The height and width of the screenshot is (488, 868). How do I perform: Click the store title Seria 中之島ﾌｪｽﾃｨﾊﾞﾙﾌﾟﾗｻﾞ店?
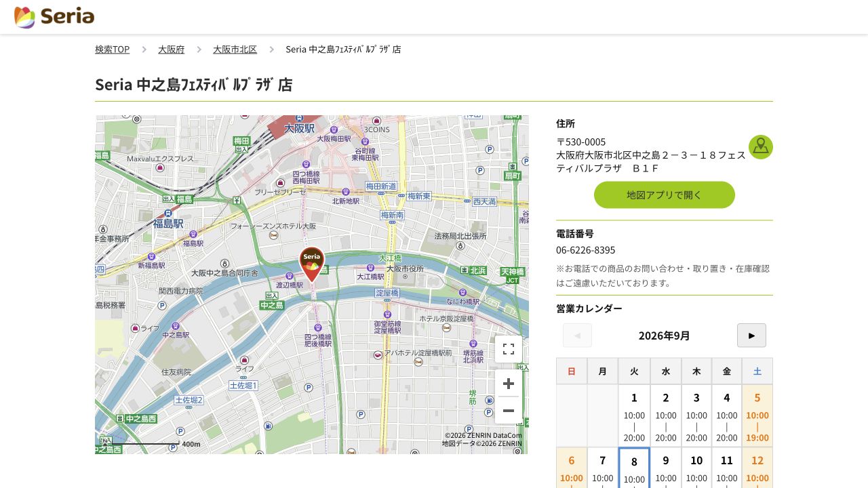click(x=194, y=85)
